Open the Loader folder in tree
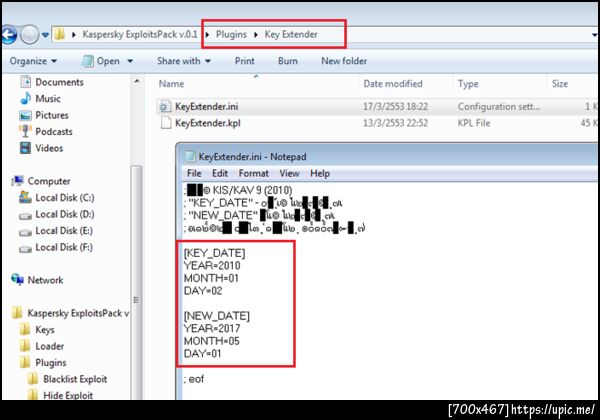Screen dimensions: 600x420 (x=49, y=346)
